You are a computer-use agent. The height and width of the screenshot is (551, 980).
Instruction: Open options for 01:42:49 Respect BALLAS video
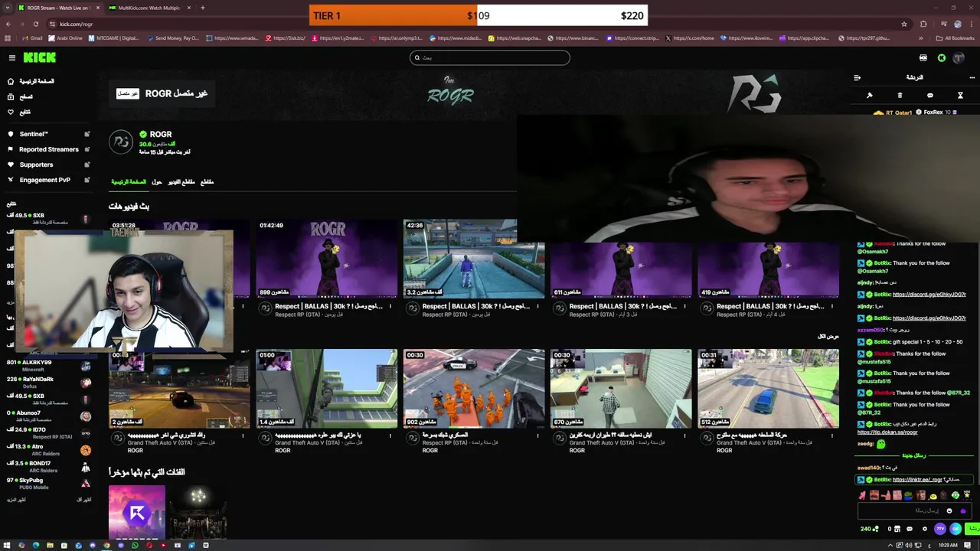(390, 306)
